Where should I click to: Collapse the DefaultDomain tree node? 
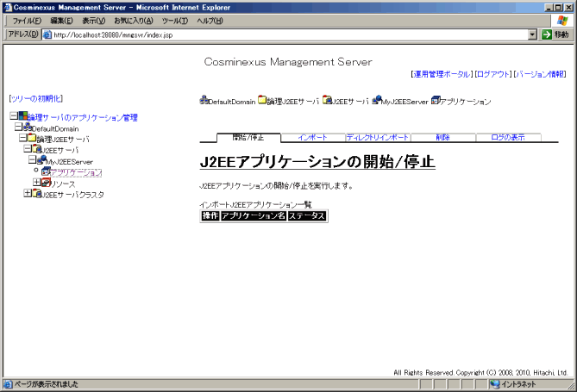[x=18, y=127]
